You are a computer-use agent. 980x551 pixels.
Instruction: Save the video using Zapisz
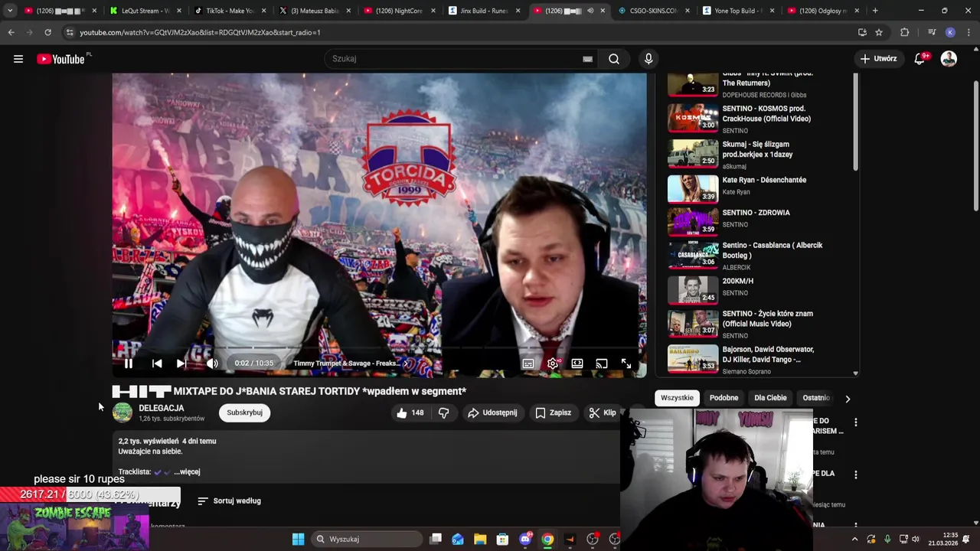pyautogui.click(x=553, y=412)
